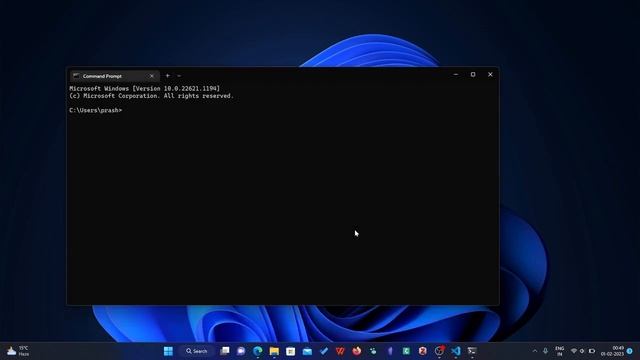Select the Command Prompt tab
The width and height of the screenshot is (640, 360).
coord(114,76)
